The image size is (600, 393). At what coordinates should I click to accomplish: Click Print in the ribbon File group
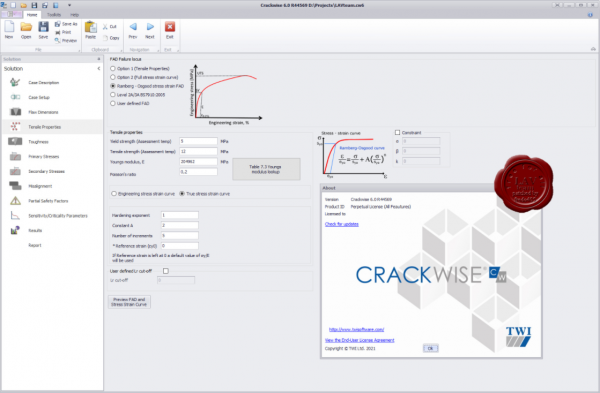click(x=63, y=32)
